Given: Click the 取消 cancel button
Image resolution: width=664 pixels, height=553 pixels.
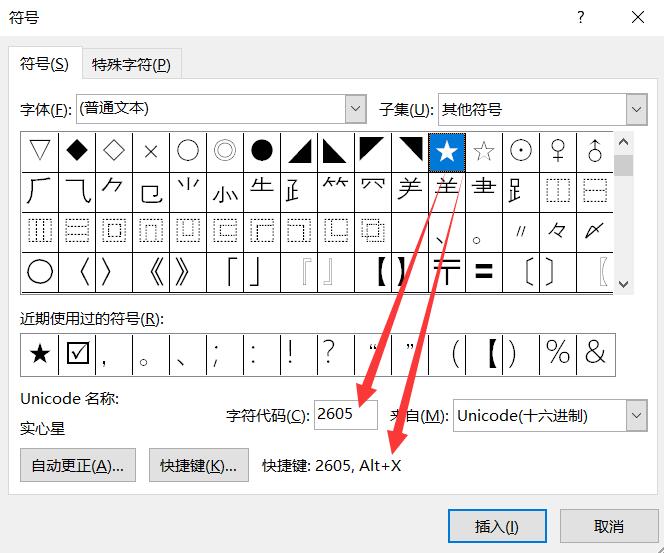Looking at the screenshot, I should pyautogui.click(x=609, y=526).
